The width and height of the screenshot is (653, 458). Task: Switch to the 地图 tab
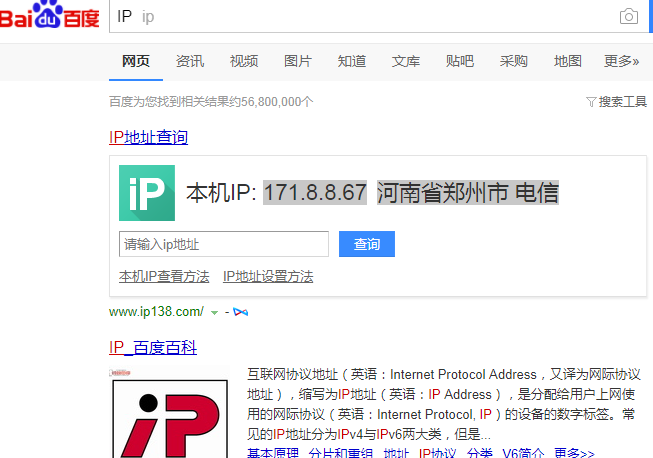(568, 61)
